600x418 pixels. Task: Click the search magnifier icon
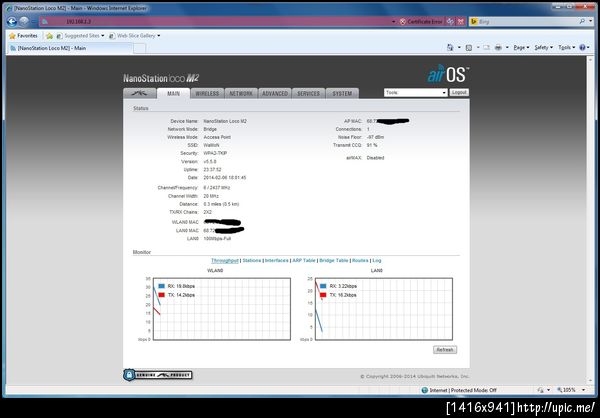(582, 21)
